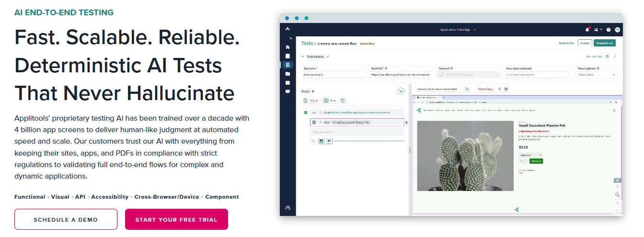This screenshot has width=644, height=237.
Task: Click the pencil edit icon beside Test details
Action: [x=328, y=56]
